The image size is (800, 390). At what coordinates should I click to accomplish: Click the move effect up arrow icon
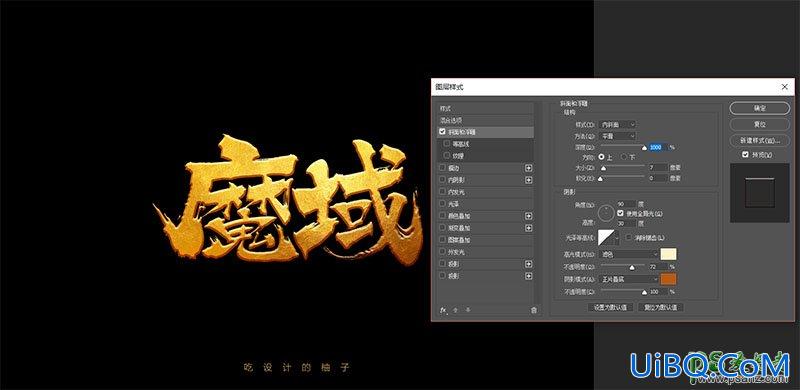pos(456,310)
